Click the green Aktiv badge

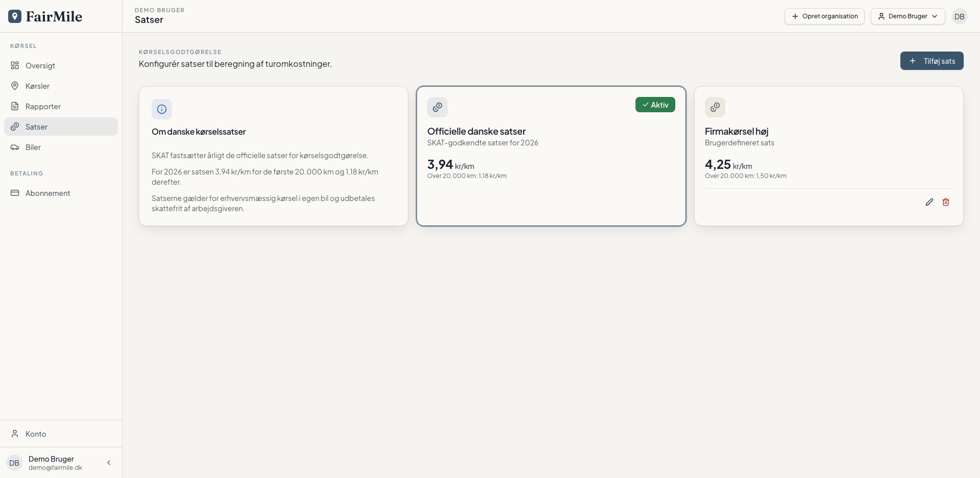click(655, 105)
